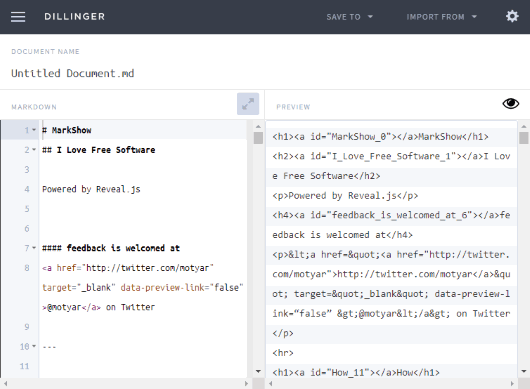Collapse fold arrow on line 10

point(34,346)
